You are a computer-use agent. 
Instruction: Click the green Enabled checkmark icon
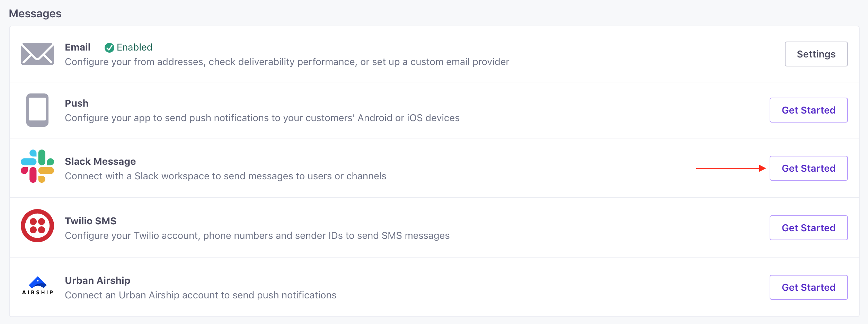point(109,48)
